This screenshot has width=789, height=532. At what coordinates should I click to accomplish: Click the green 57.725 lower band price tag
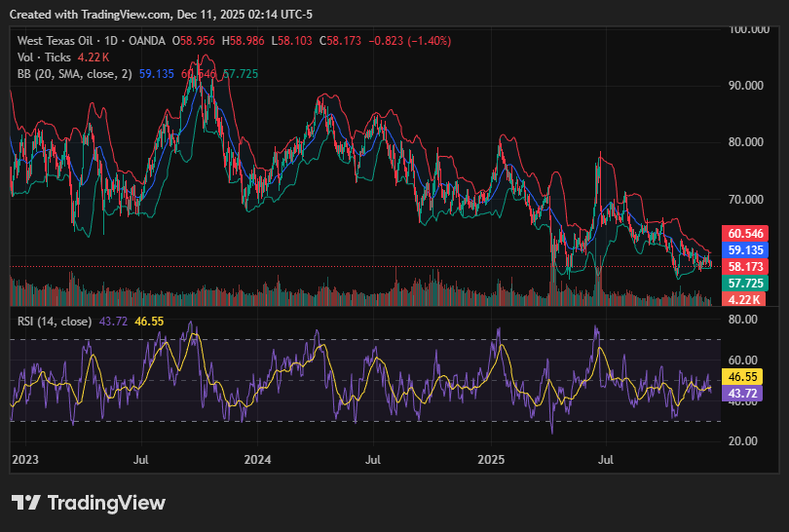(745, 283)
